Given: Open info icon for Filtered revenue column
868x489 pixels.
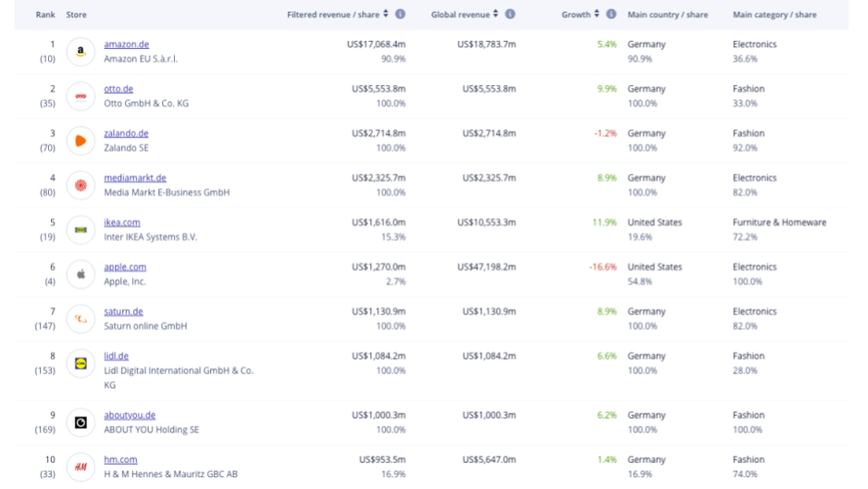Looking at the screenshot, I should [401, 15].
